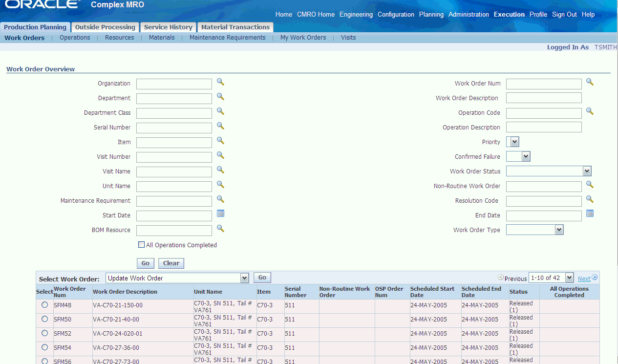Viewport: 618px width, 364px height.
Task: Open the Start Date calendar picker icon
Action: 220,214
